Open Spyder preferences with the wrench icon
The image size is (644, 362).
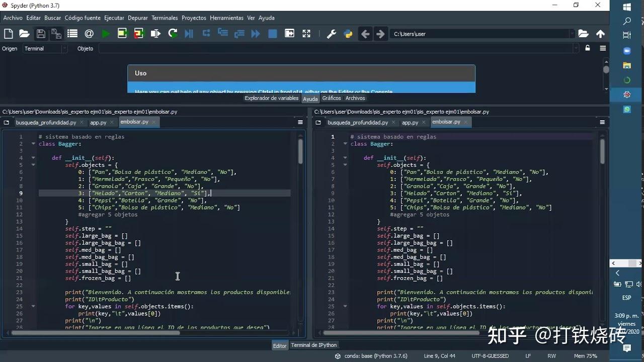(331, 33)
